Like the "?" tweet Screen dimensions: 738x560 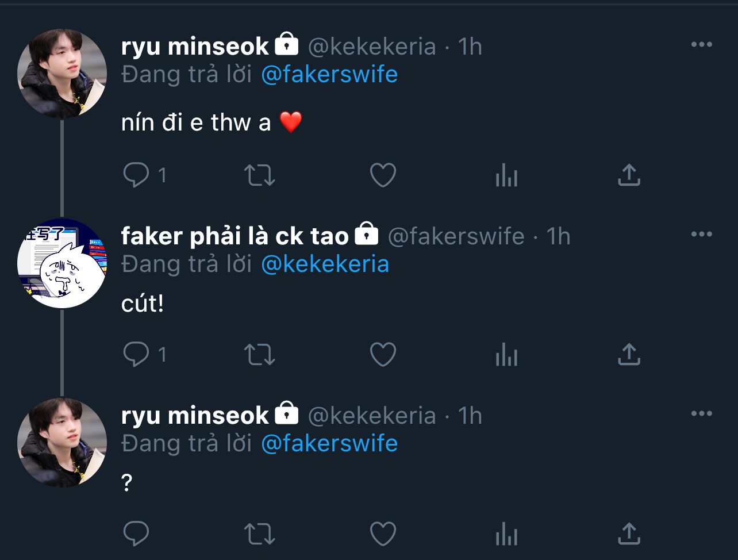383,534
